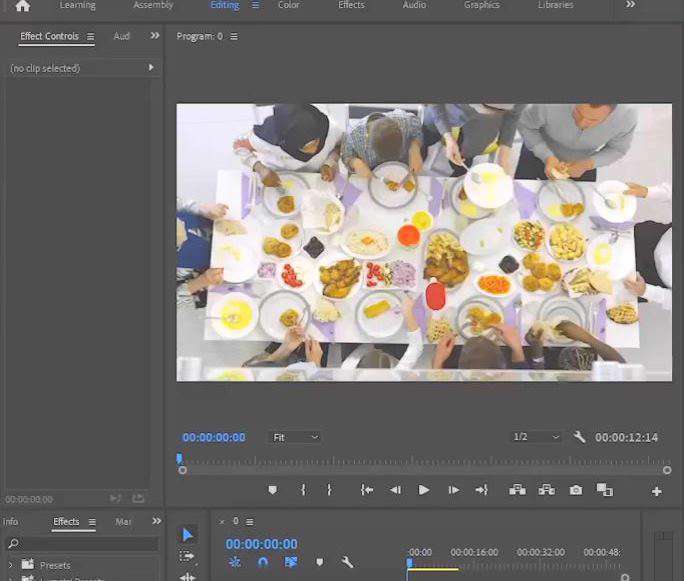This screenshot has height=581, width=684.
Task: Click the Export Frame camera icon
Action: click(576, 490)
